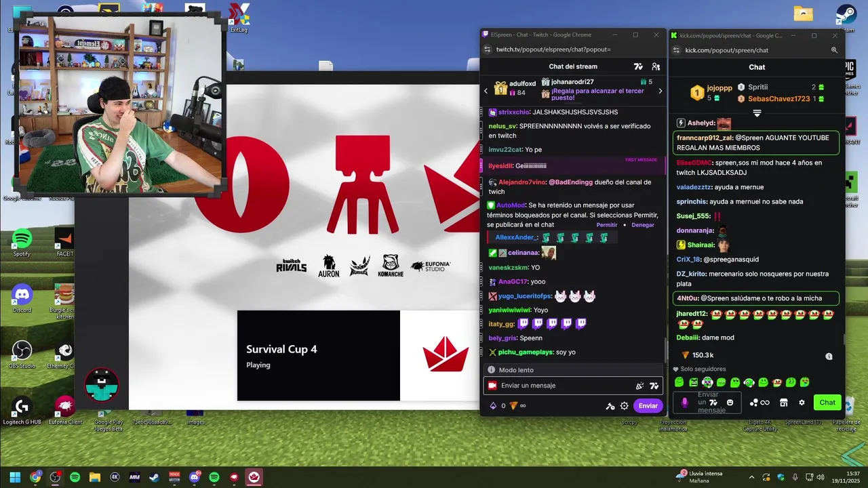Click Denegar on the AutoMod message
Screen dimensions: 868x488
click(x=643, y=224)
